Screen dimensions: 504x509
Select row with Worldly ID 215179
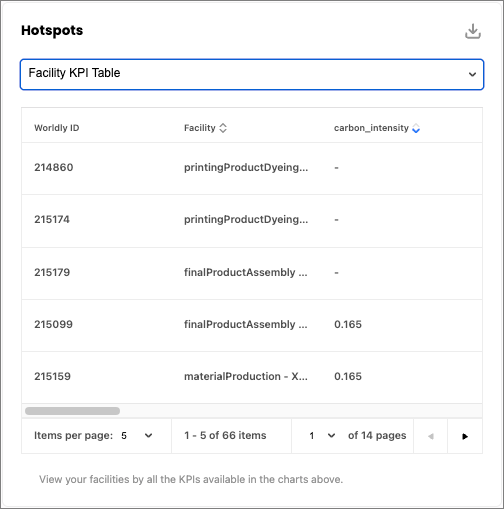click(x=252, y=273)
